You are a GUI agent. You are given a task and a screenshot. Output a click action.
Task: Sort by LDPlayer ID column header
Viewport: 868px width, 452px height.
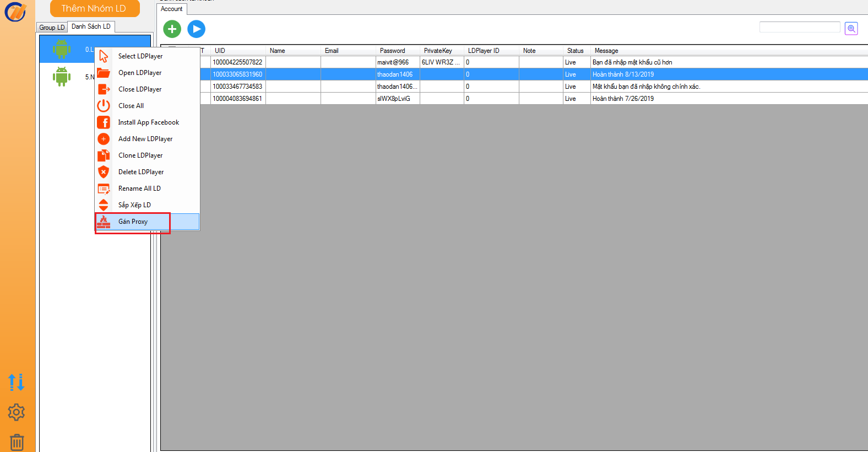pos(491,51)
